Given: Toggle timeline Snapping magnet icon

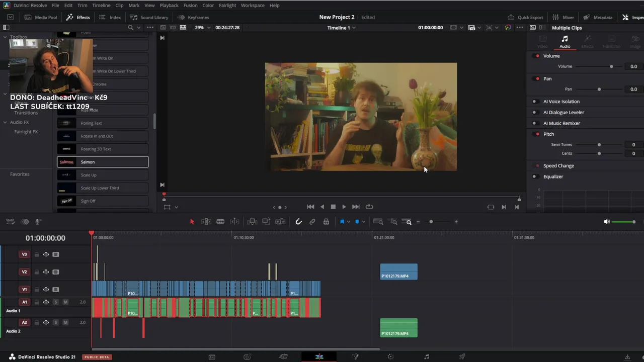Looking at the screenshot, I should (298, 222).
